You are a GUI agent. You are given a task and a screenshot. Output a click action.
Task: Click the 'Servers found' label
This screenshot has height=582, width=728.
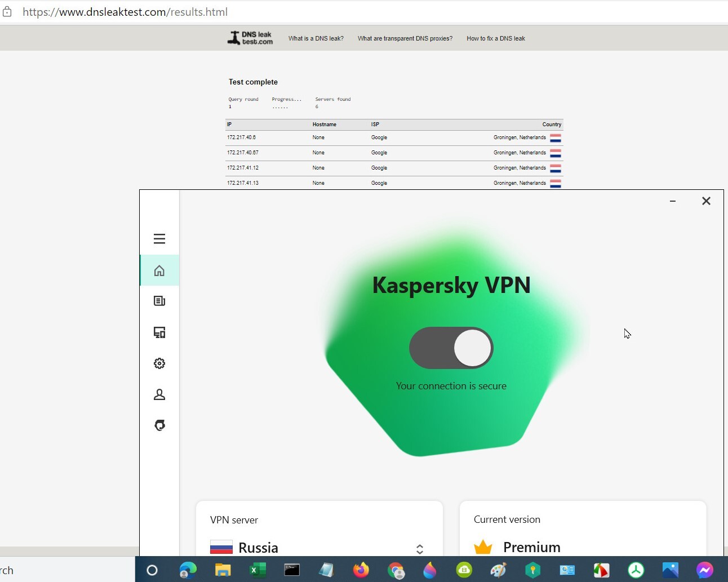(333, 99)
